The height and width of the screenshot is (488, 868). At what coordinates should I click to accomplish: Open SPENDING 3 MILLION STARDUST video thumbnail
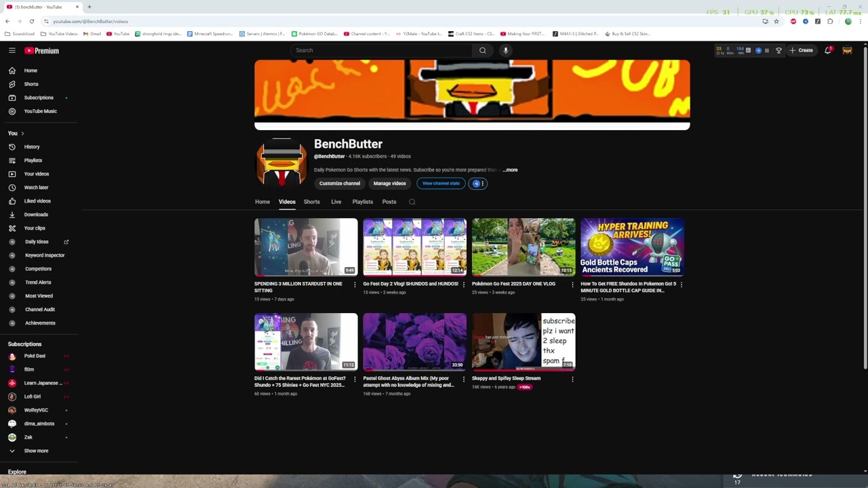point(306,247)
